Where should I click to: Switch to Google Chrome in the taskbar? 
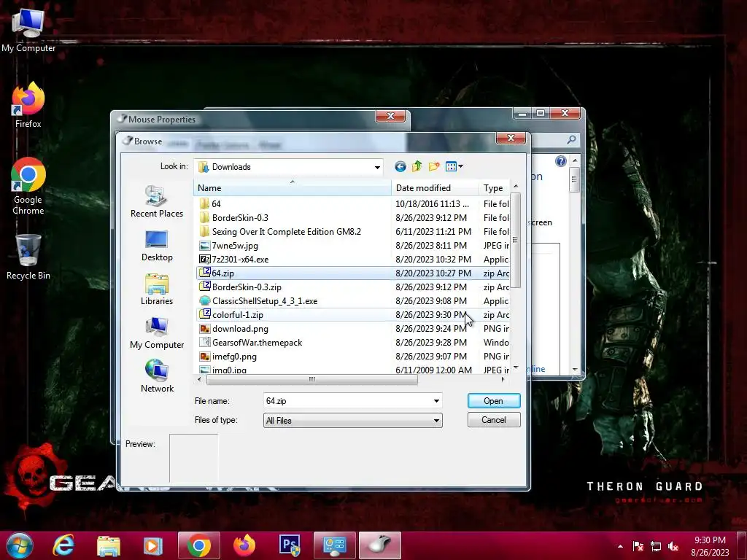coord(198,545)
